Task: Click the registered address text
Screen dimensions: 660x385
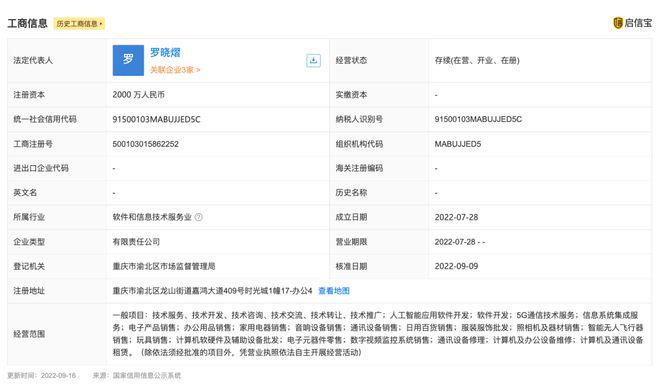Action: pos(212,291)
